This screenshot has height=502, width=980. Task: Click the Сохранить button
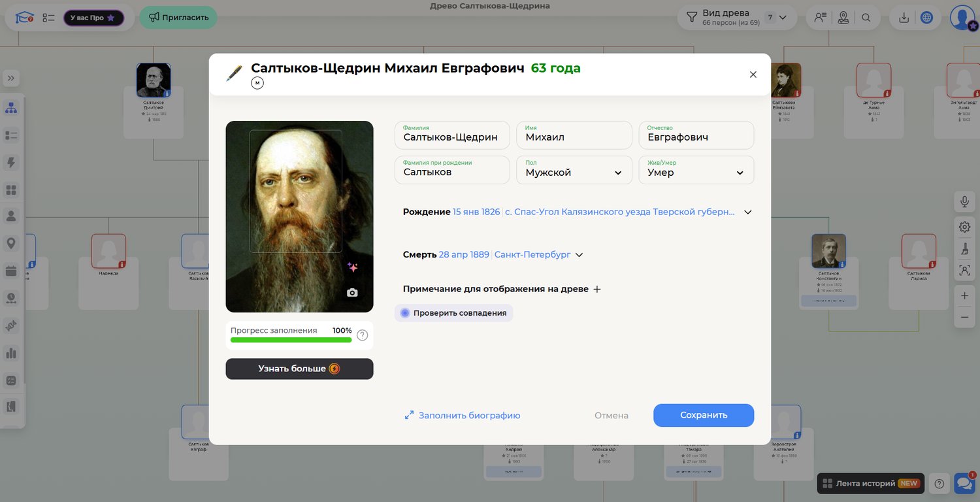pos(703,415)
